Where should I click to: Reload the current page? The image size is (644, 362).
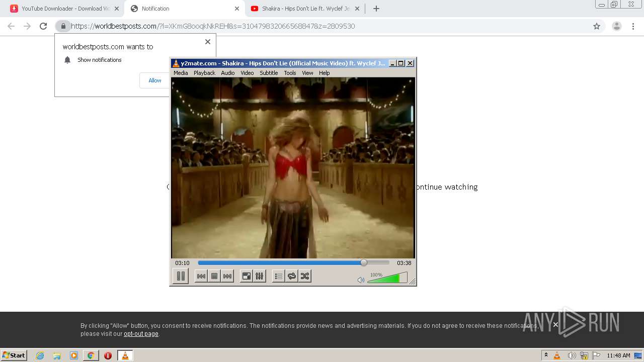coord(43,26)
